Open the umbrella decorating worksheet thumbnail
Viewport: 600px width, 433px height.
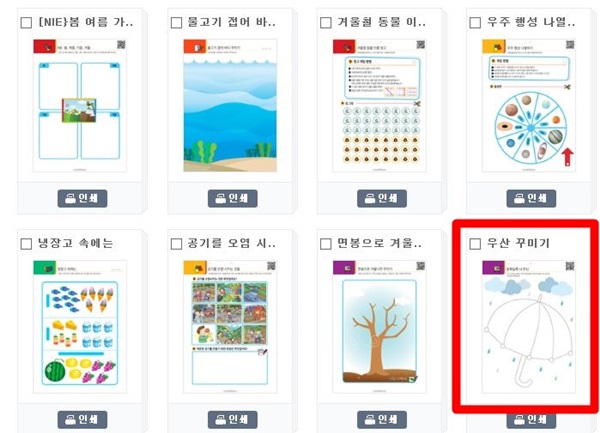528,327
